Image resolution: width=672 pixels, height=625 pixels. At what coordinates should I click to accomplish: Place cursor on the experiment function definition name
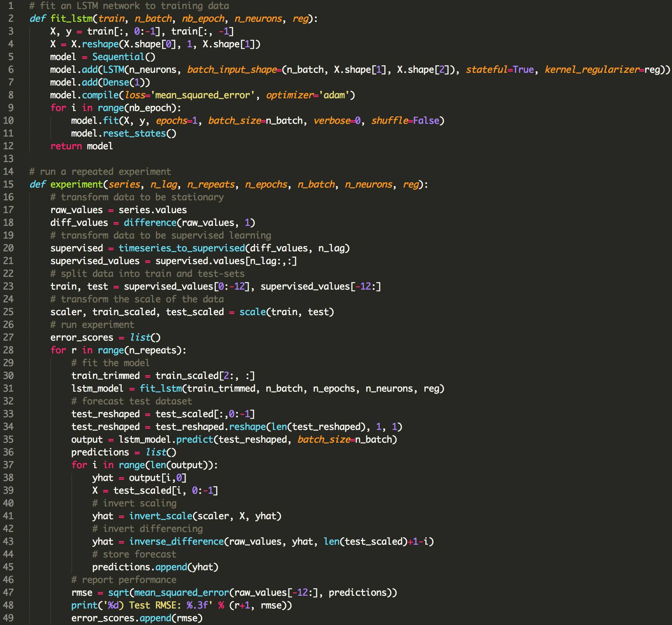coord(77,185)
